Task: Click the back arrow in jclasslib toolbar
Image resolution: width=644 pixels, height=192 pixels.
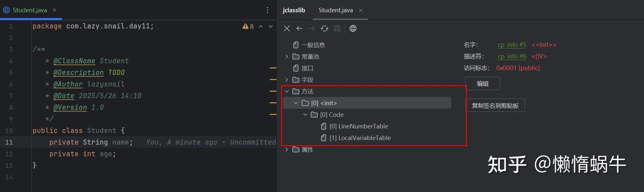Action: coord(300,28)
